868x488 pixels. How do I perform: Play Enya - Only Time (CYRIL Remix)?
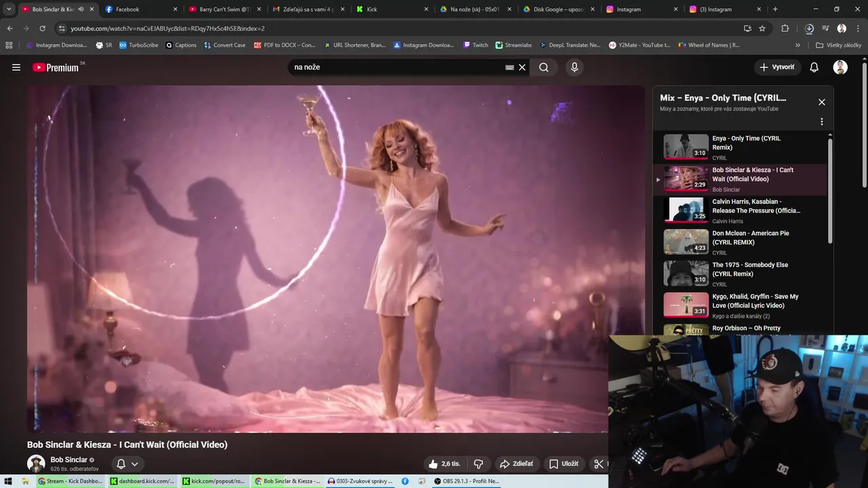pos(741,148)
